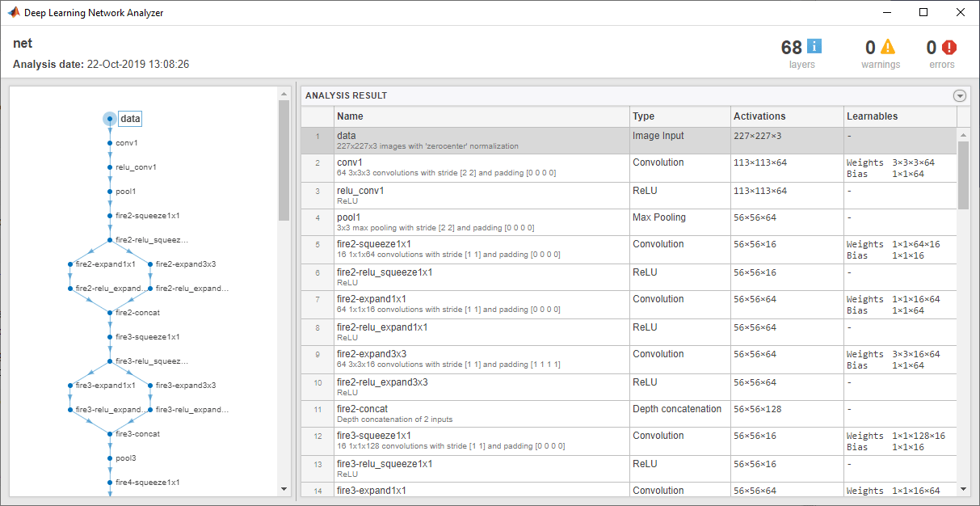980x506 pixels.
Task: Select the fire2-expand3x3 graph node
Action: [x=185, y=264]
